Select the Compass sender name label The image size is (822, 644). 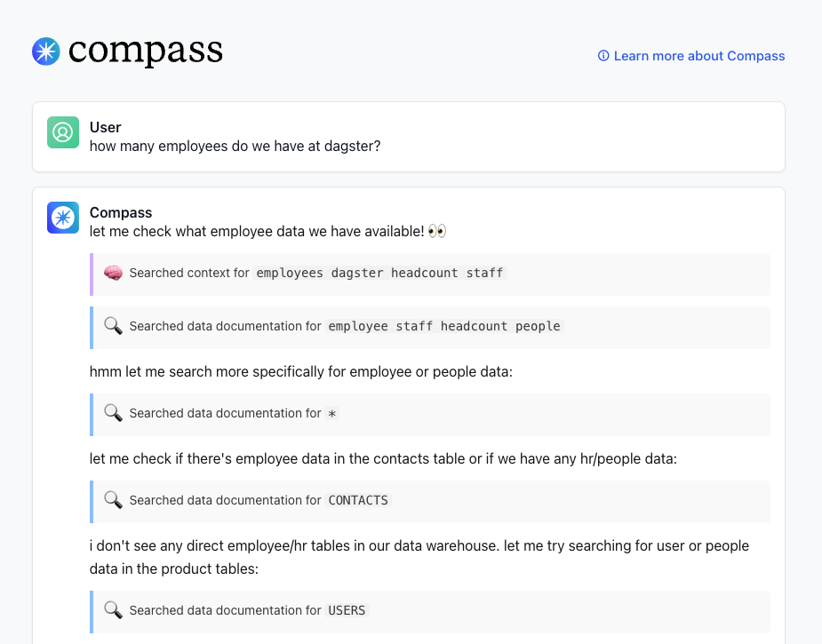tap(121, 213)
